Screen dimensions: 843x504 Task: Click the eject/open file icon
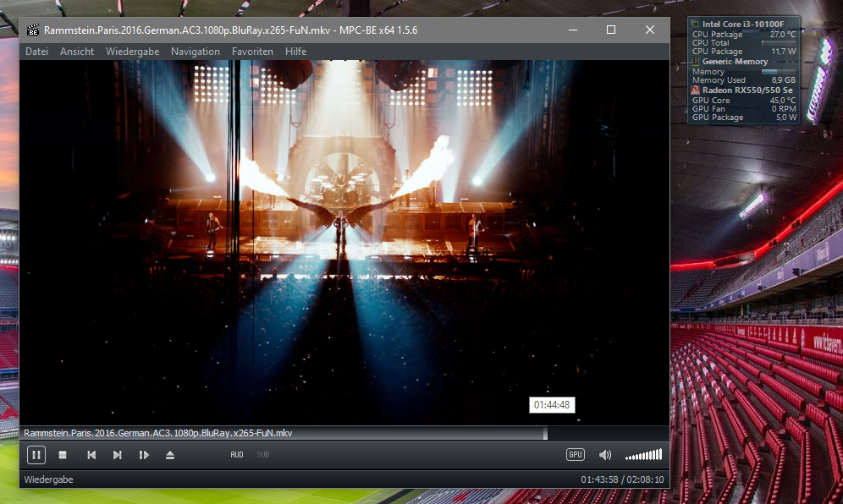(170, 455)
